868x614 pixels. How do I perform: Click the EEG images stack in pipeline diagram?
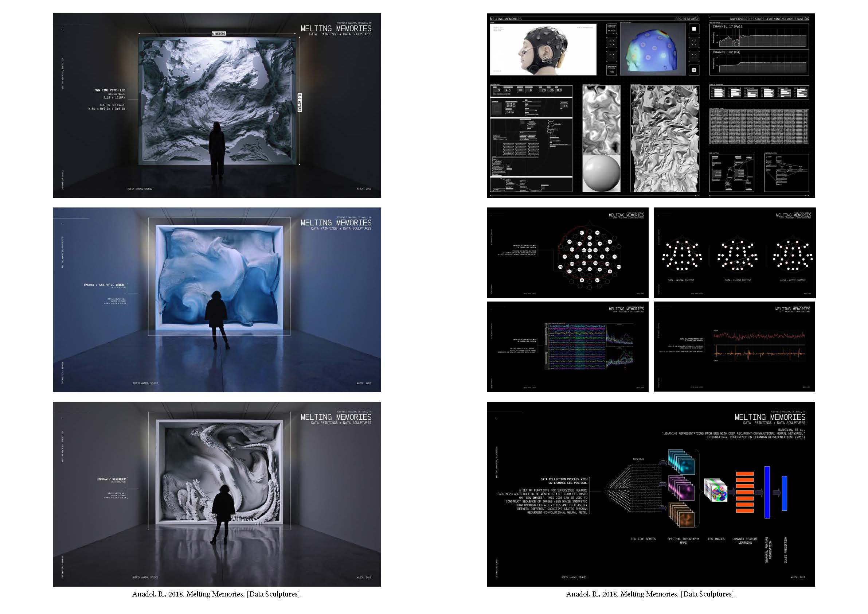[x=716, y=491]
